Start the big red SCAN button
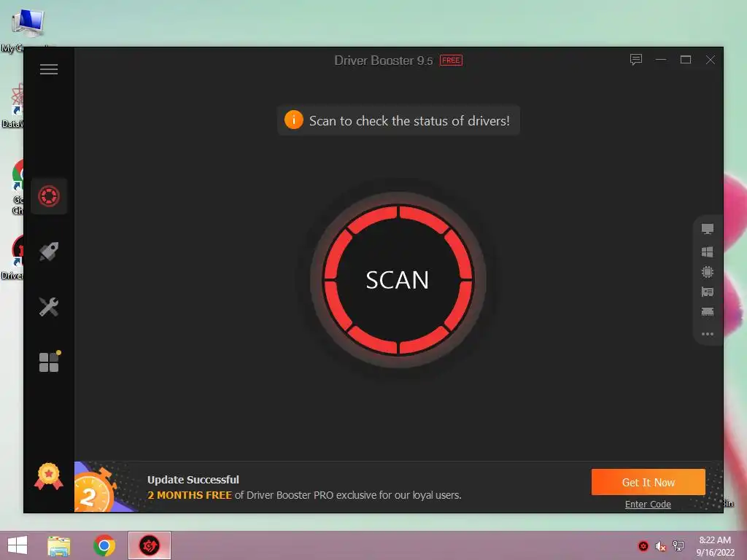The width and height of the screenshot is (747, 560). click(398, 280)
